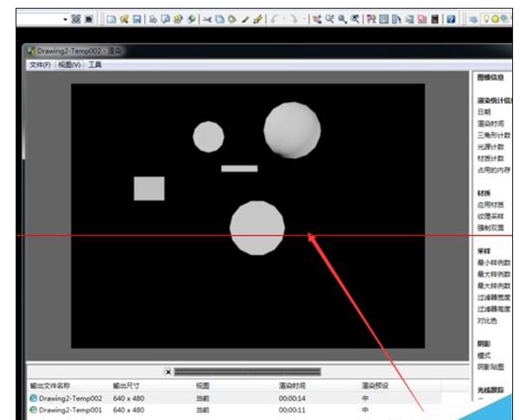Select the Drawing2-Temp002 output row

pyautogui.click(x=66, y=398)
